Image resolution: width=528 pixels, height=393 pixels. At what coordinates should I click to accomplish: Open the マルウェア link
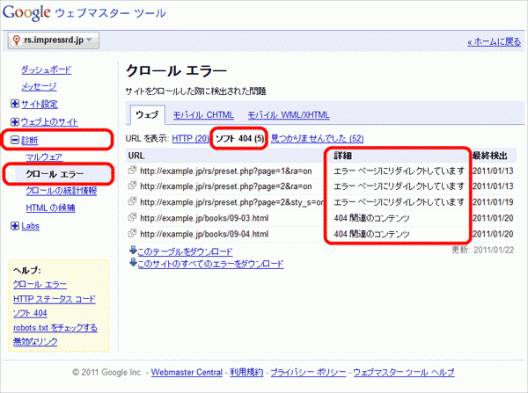pyautogui.click(x=44, y=157)
